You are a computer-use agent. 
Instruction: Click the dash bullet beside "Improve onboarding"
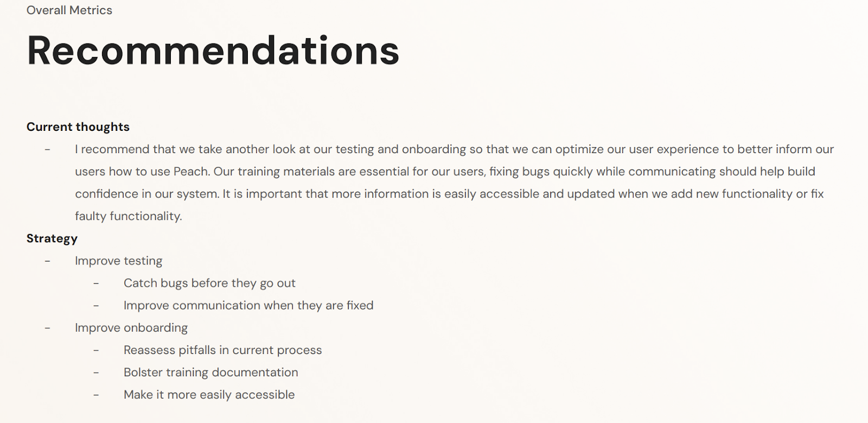[x=48, y=328]
